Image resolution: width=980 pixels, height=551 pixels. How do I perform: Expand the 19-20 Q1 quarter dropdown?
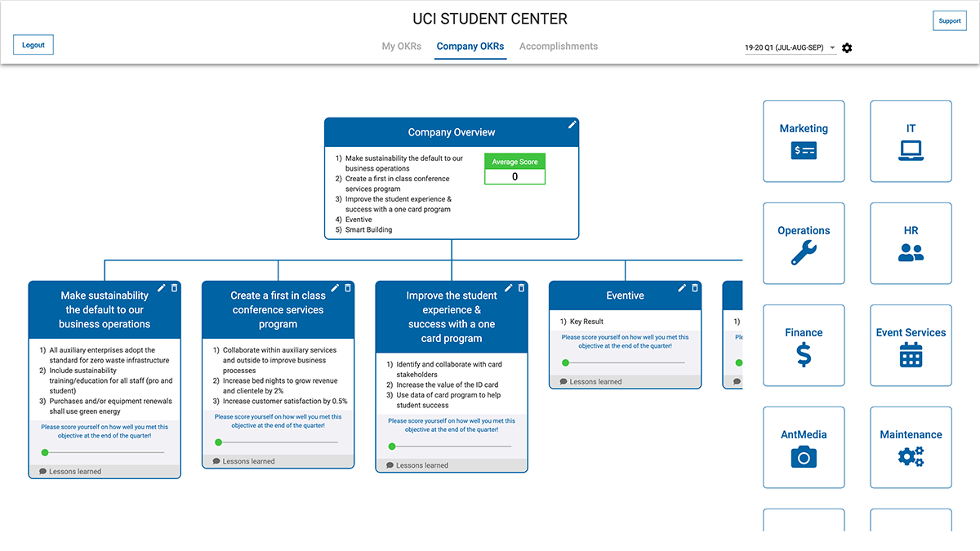coord(789,48)
